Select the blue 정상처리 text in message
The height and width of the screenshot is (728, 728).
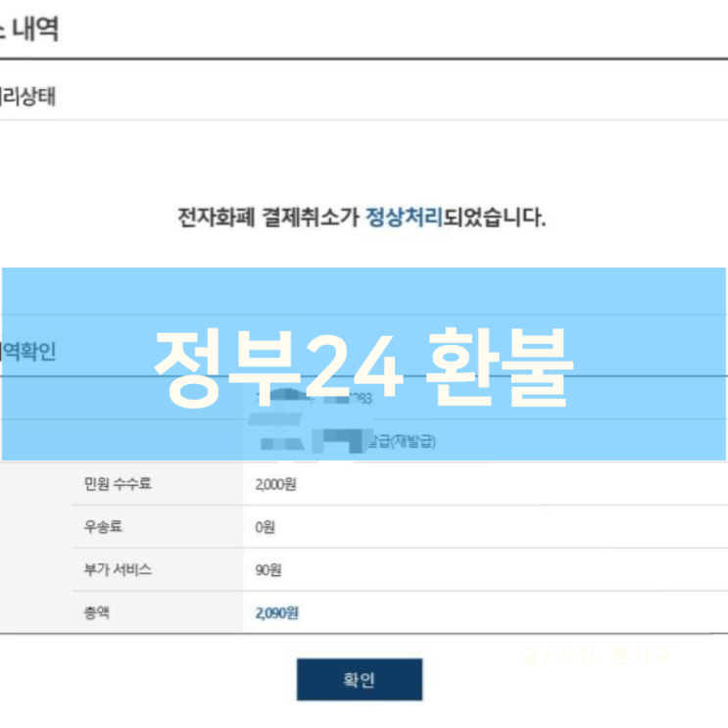click(x=404, y=218)
